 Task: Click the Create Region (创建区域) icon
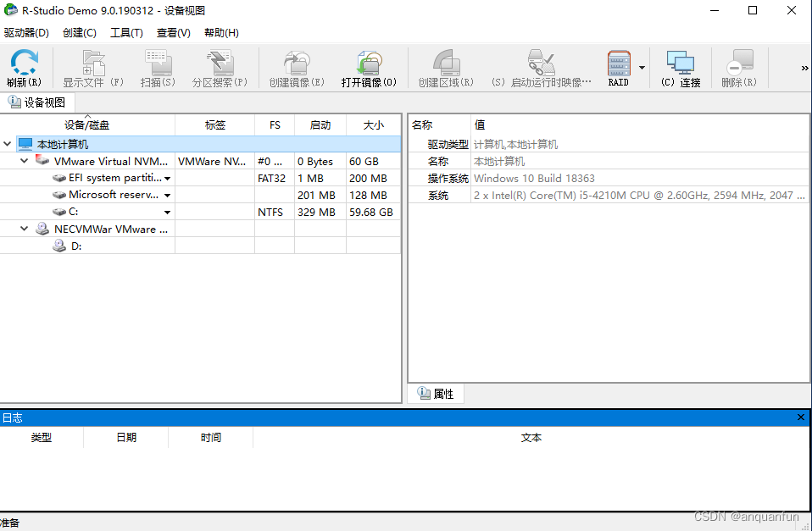coord(447,64)
